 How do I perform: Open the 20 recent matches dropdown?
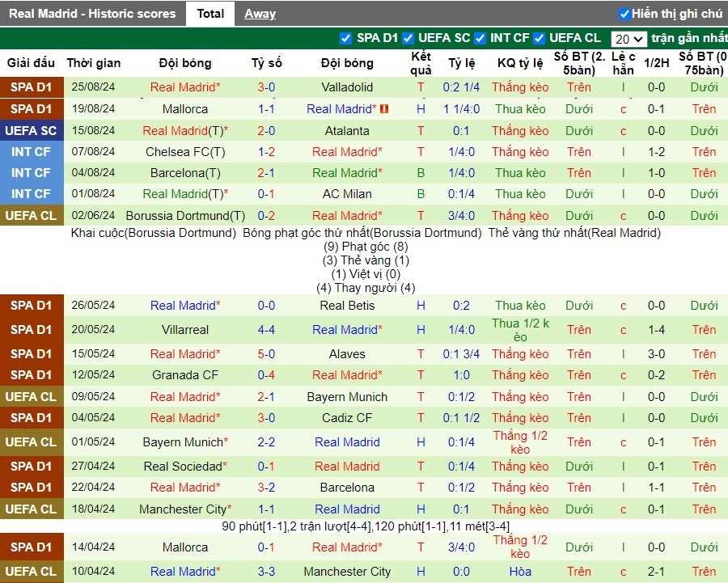[x=629, y=39]
